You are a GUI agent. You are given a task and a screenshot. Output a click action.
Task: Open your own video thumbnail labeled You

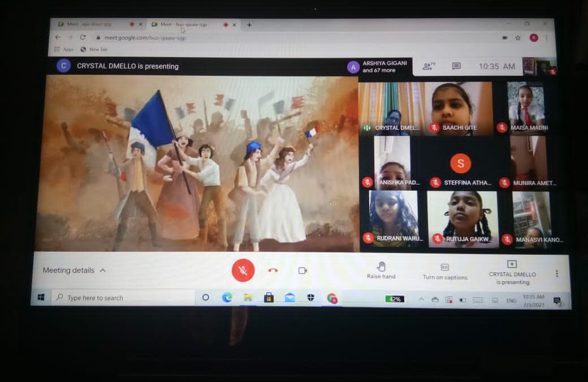coord(539,66)
